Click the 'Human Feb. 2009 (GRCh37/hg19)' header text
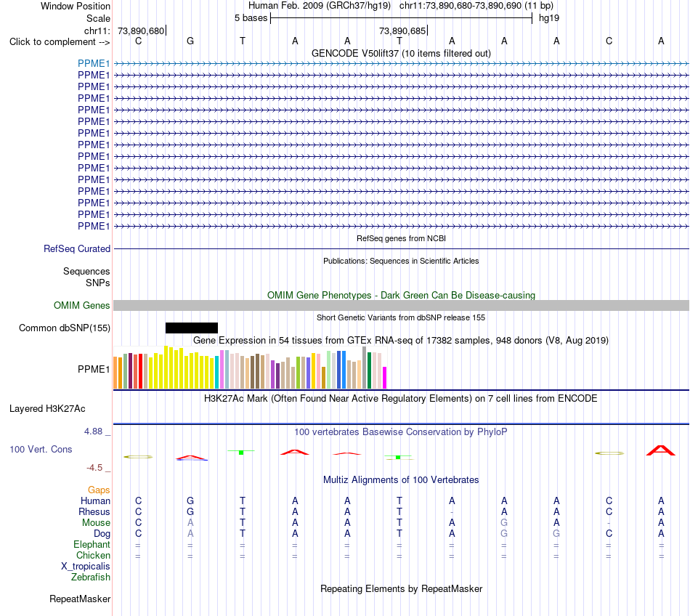The height and width of the screenshot is (616, 690). pos(320,6)
